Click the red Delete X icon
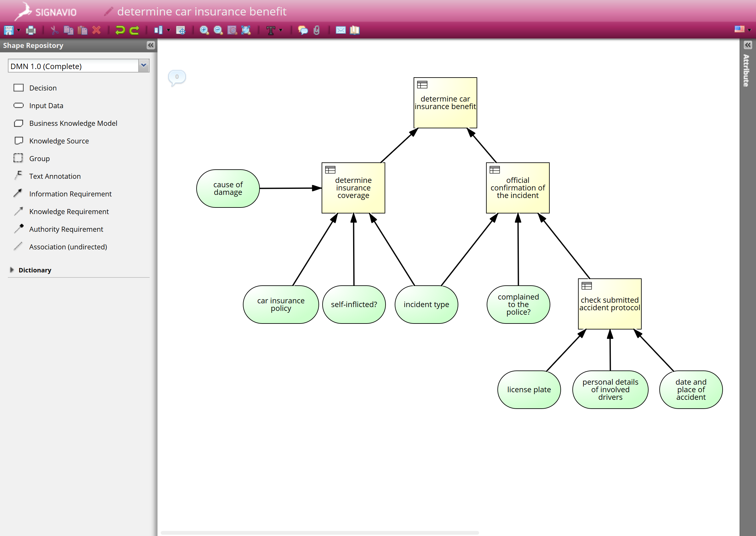 click(96, 30)
